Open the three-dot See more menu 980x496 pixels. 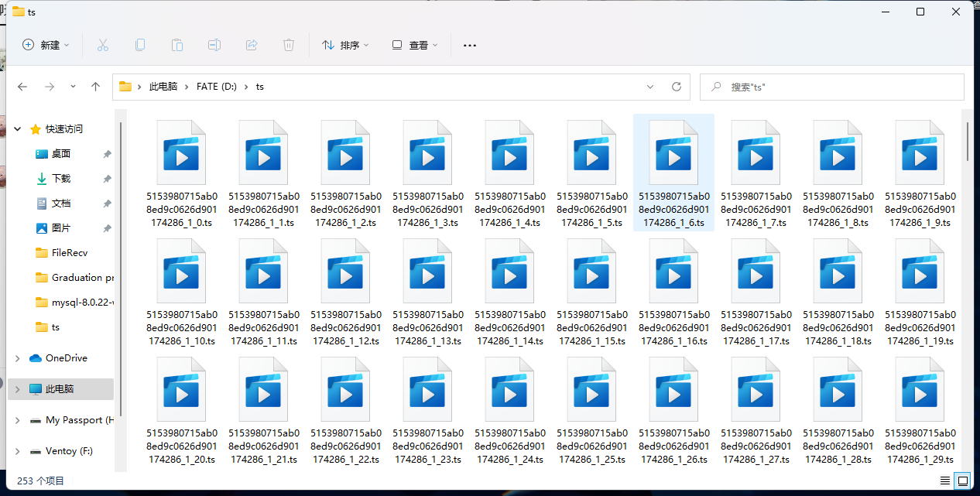click(x=469, y=45)
